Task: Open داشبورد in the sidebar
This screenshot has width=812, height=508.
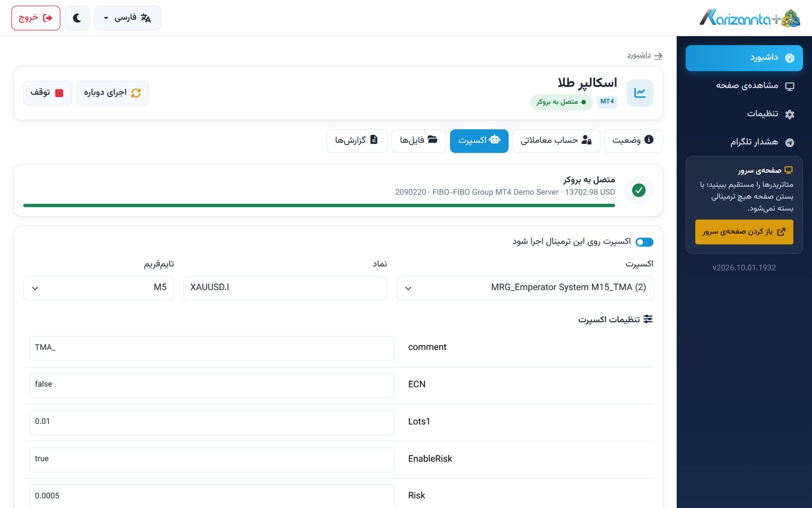Action: (744, 58)
